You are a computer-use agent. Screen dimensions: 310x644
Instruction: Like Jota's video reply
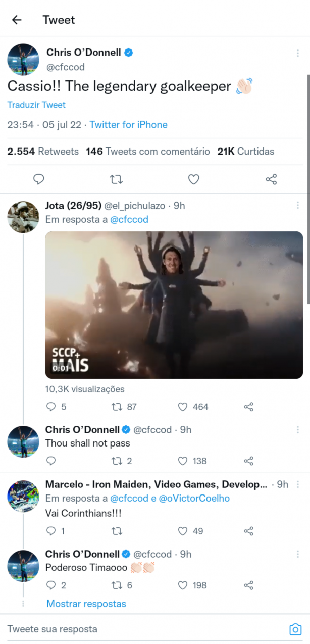193,407
